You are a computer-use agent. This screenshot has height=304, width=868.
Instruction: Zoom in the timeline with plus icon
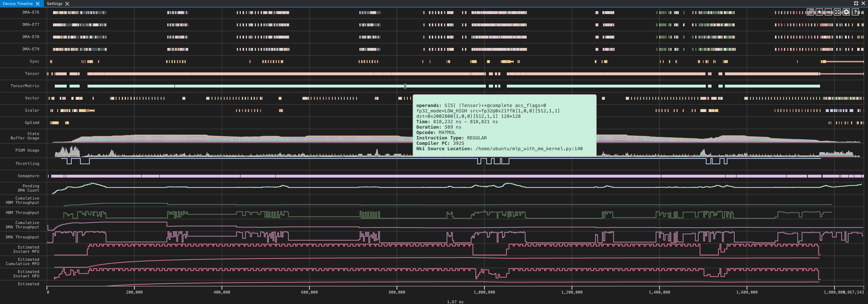819,12
